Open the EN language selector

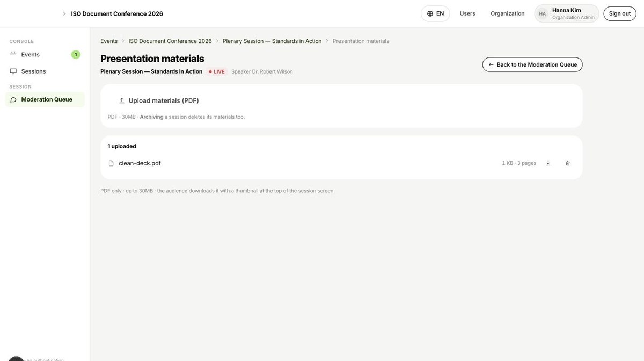click(x=435, y=13)
